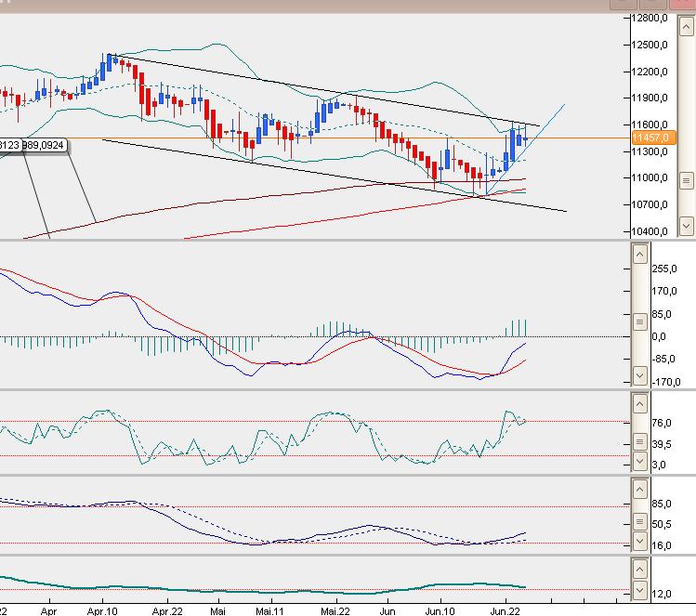This screenshot has height=616, width=696.
Task: Select the orange horizontal price line
Action: pyautogui.click(x=347, y=138)
